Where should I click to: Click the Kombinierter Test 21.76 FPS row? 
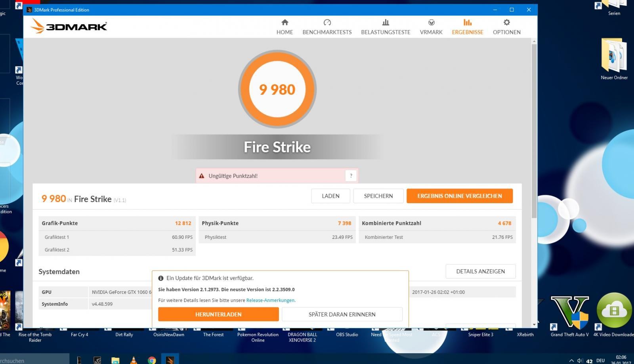pyautogui.click(x=437, y=237)
